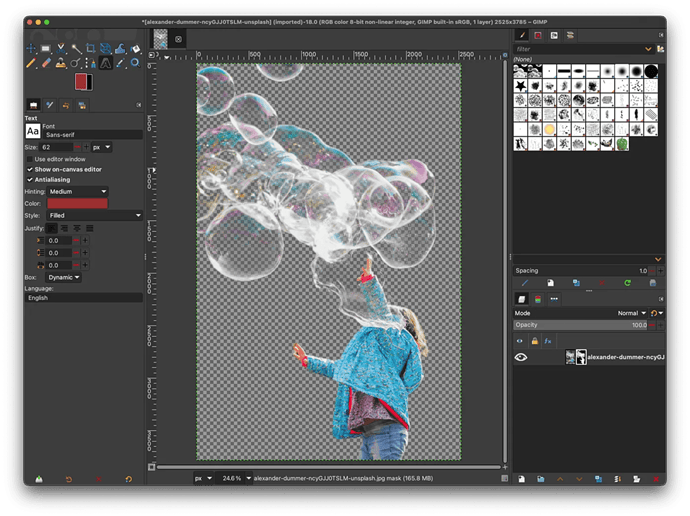The height and width of the screenshot is (516, 690).
Task: Toggle Antialiasing checkbox
Action: click(30, 179)
